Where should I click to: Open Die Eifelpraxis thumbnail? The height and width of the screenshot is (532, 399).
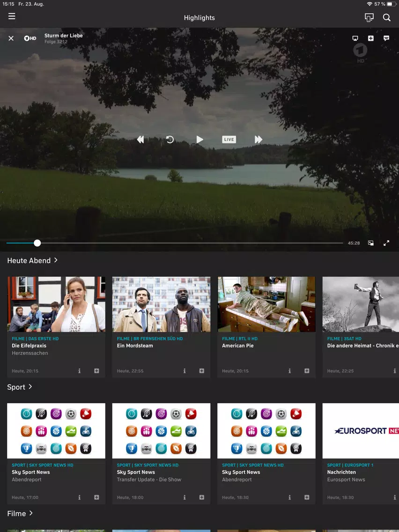56,304
